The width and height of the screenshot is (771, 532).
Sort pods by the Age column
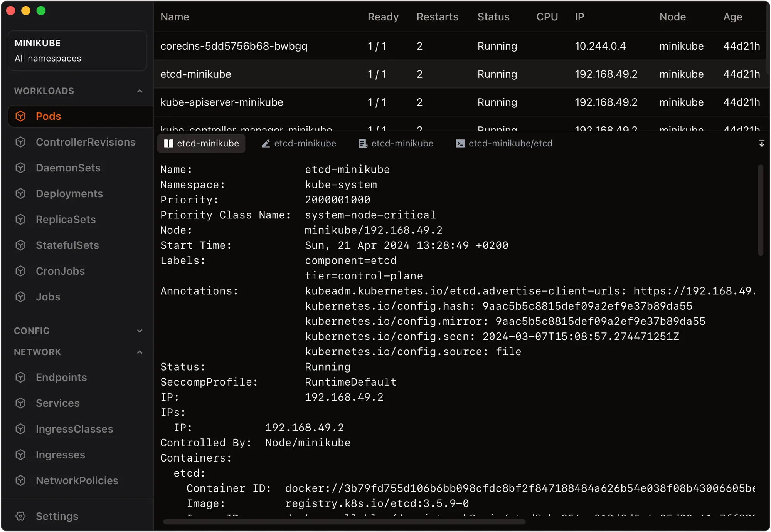[732, 17]
